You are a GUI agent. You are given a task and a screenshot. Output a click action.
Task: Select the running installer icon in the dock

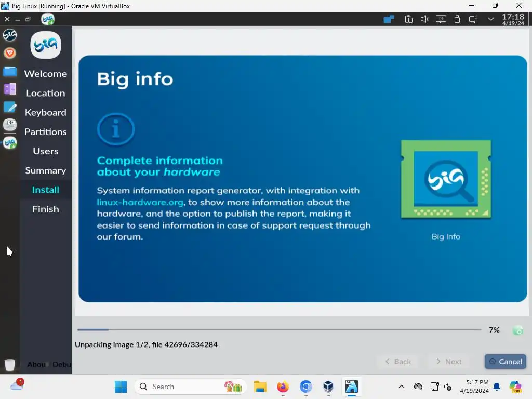(10, 143)
